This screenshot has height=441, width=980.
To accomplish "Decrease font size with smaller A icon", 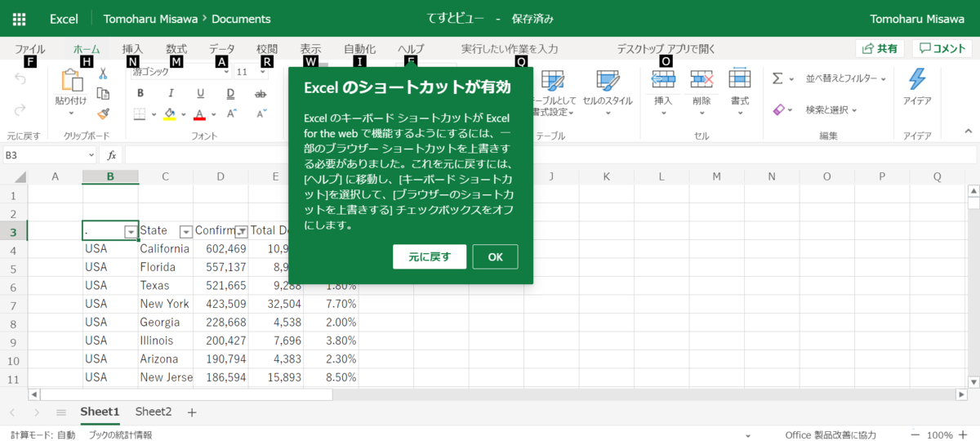I will 261,114.
